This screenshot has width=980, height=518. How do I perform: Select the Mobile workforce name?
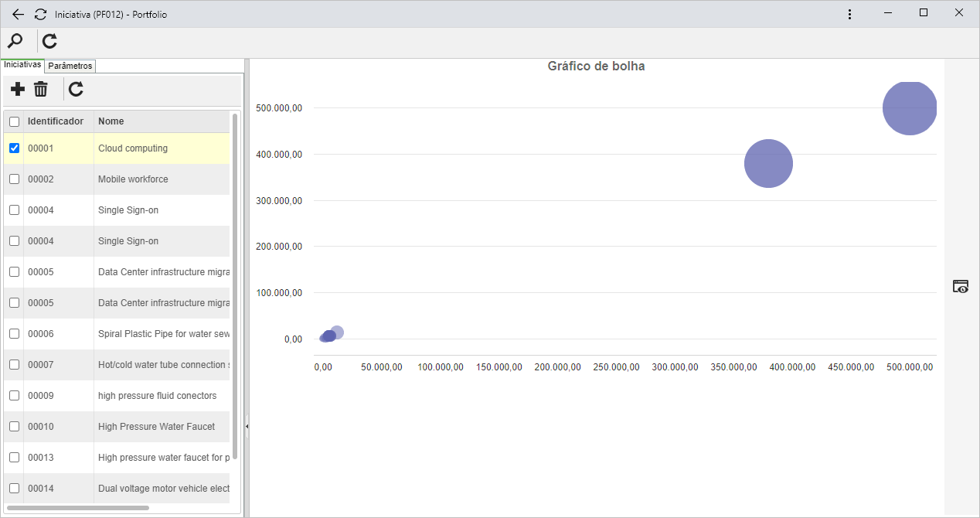tap(133, 179)
